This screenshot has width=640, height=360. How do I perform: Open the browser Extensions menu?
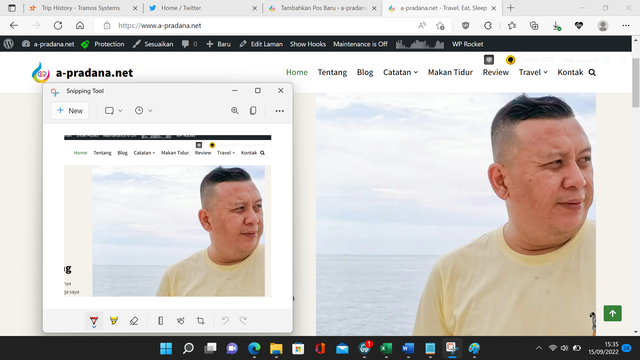point(488,25)
